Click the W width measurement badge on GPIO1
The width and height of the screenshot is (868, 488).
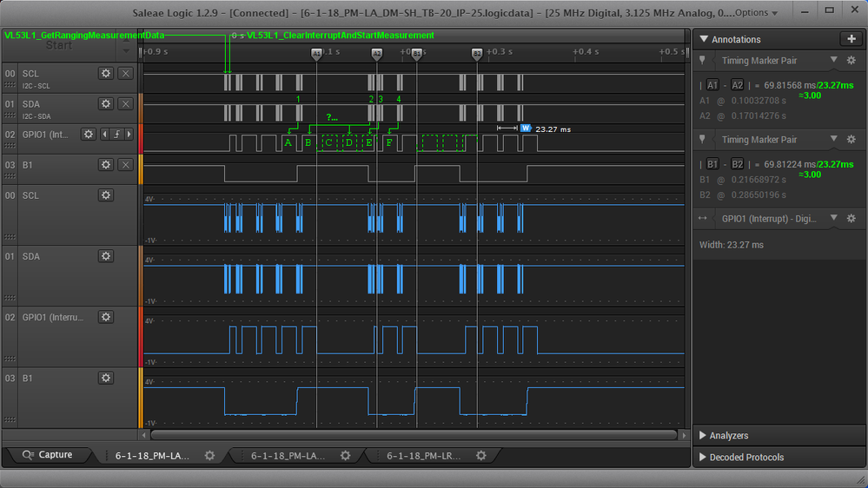pyautogui.click(x=526, y=129)
